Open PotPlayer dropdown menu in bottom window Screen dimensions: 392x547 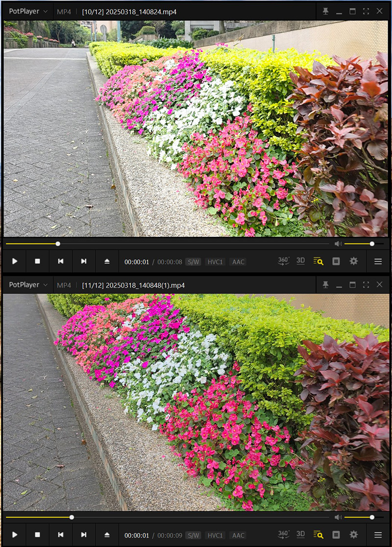[x=28, y=285]
